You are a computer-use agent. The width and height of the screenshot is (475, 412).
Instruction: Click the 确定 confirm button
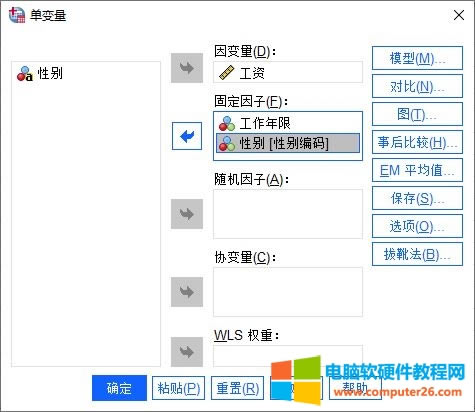pos(119,388)
